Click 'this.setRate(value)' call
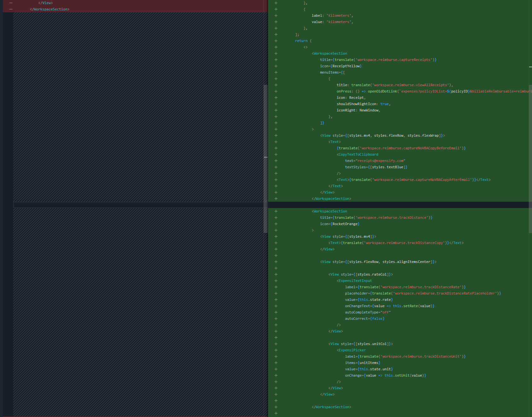532x417 pixels. coord(413,306)
